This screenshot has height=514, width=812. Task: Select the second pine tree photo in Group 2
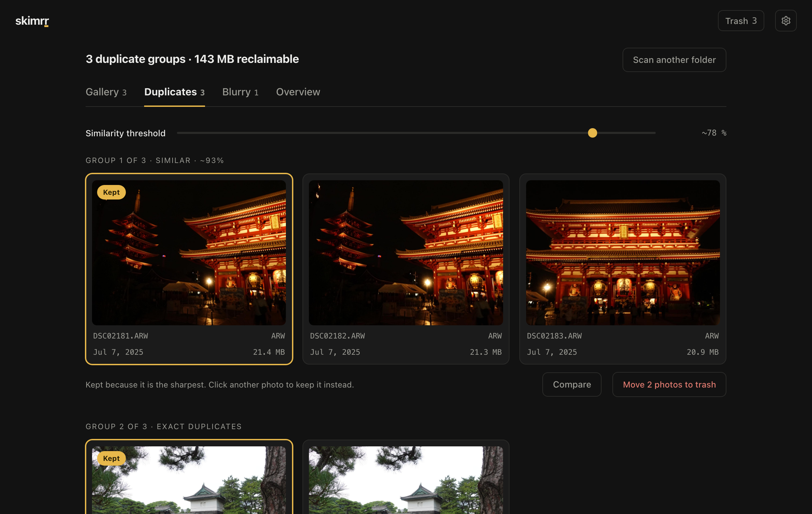406,480
